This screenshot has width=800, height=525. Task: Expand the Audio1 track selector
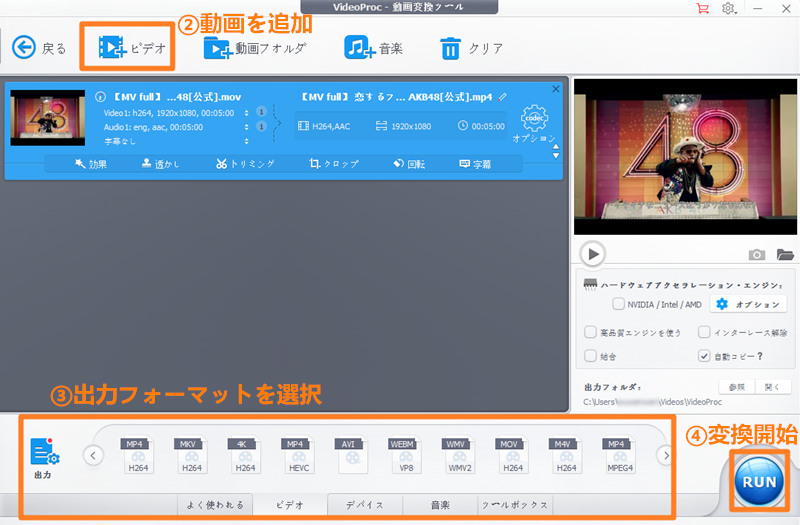click(246, 127)
